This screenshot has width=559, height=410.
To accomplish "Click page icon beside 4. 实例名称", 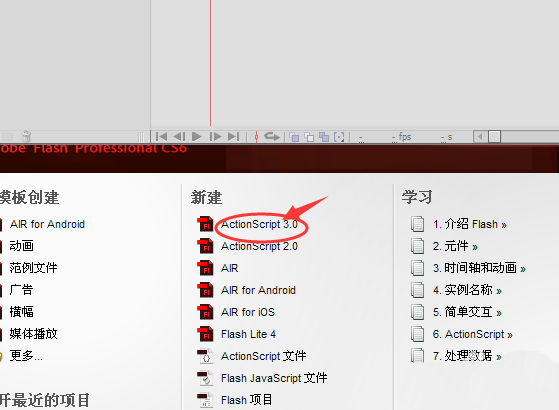I will [x=417, y=290].
